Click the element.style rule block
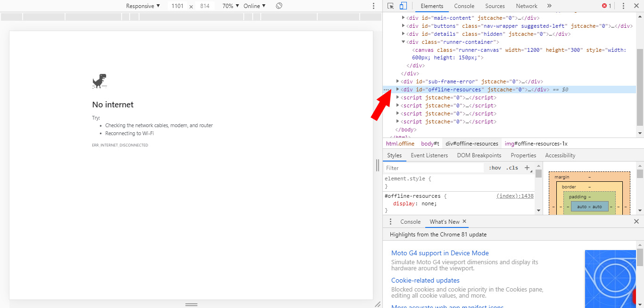 (x=459, y=182)
